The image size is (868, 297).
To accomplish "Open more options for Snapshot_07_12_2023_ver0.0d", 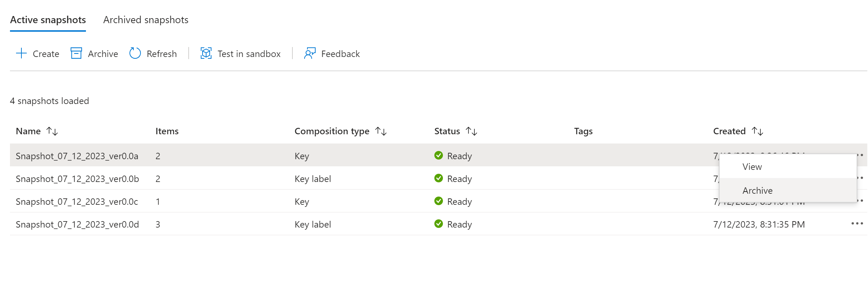I will tap(857, 224).
